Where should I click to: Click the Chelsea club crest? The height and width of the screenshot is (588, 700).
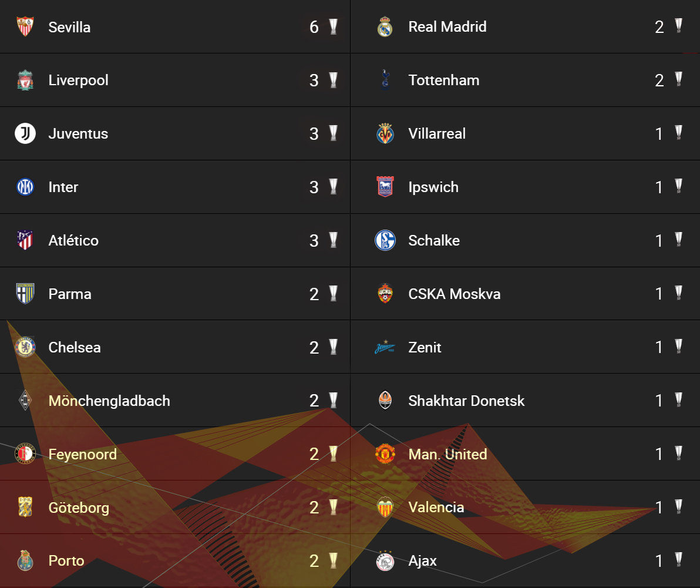click(x=25, y=347)
